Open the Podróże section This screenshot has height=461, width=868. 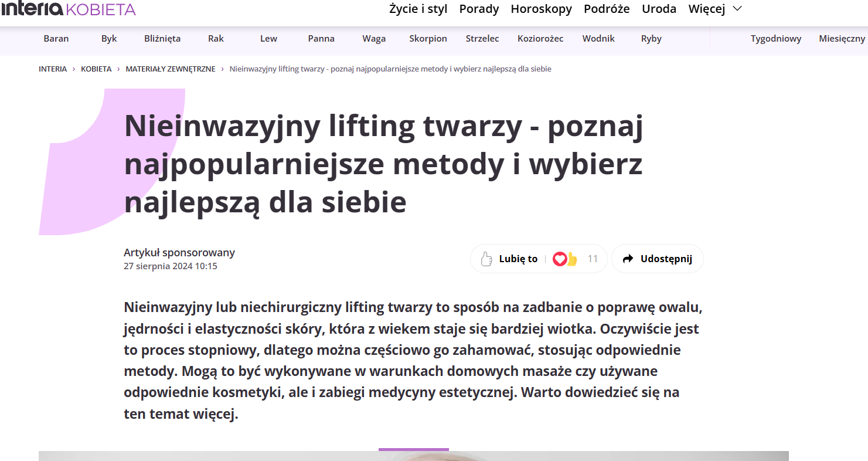(x=607, y=9)
